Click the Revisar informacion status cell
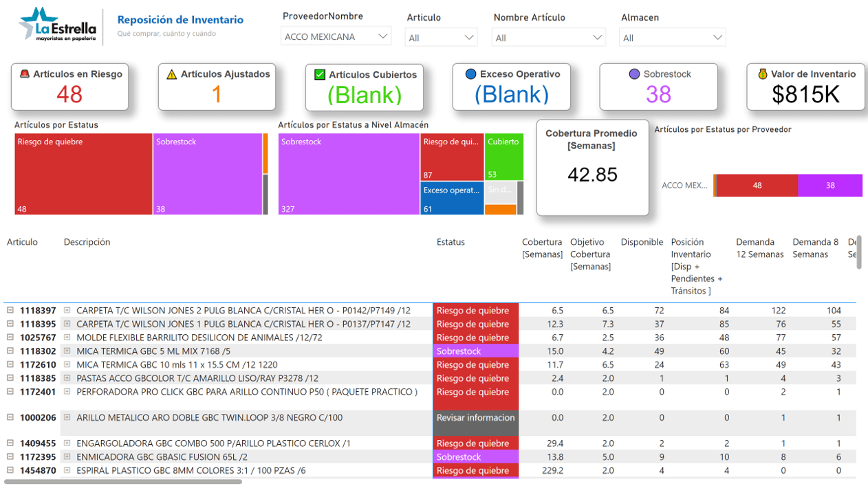This screenshot has height=495, width=868. point(475,423)
